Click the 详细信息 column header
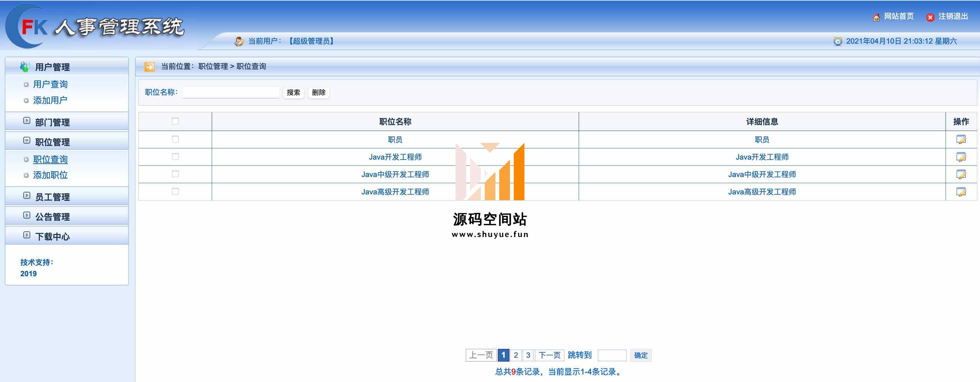Screen dimensions: 980x382 (x=762, y=121)
